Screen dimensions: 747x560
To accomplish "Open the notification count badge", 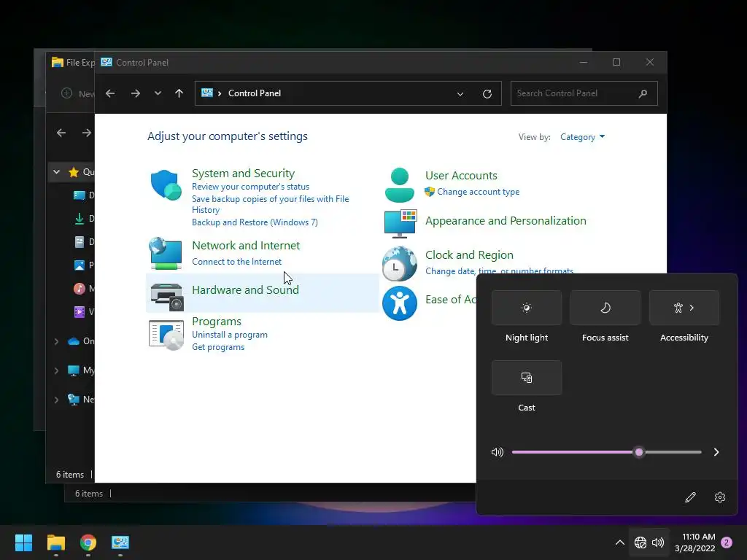I will [727, 542].
